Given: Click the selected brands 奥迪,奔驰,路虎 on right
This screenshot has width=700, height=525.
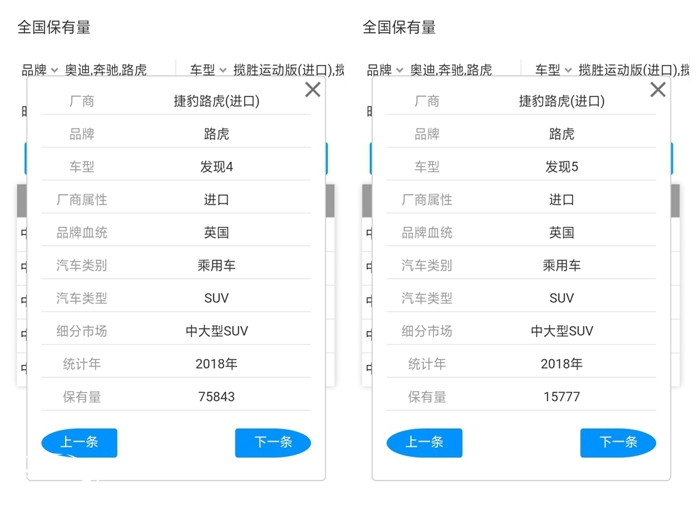Looking at the screenshot, I should click(451, 70).
